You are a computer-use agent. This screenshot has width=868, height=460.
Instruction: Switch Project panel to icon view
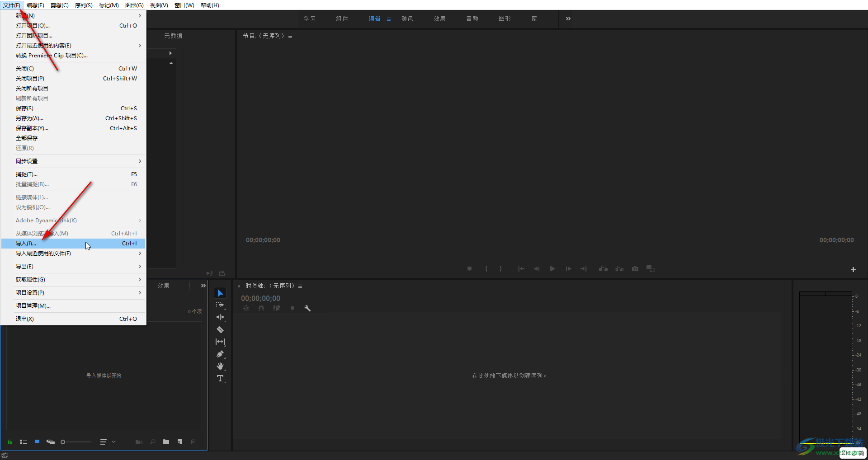[x=37, y=442]
